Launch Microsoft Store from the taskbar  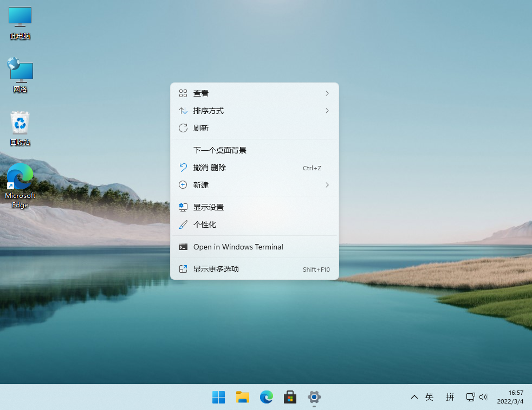(290, 397)
